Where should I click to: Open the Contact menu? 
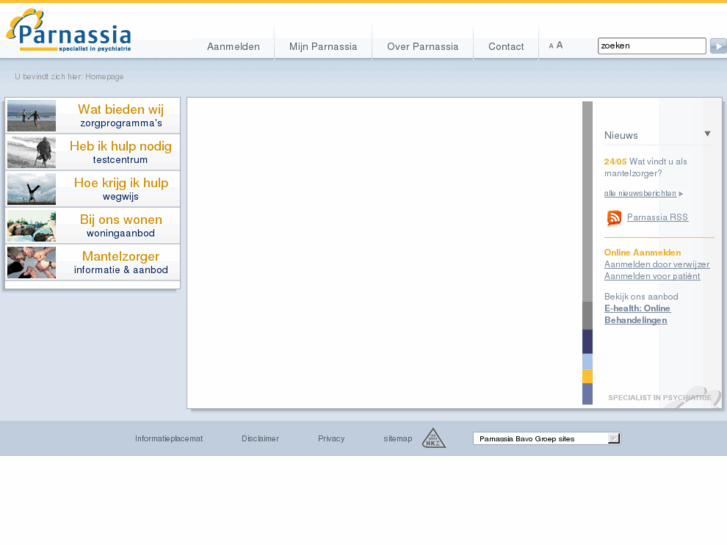506,46
